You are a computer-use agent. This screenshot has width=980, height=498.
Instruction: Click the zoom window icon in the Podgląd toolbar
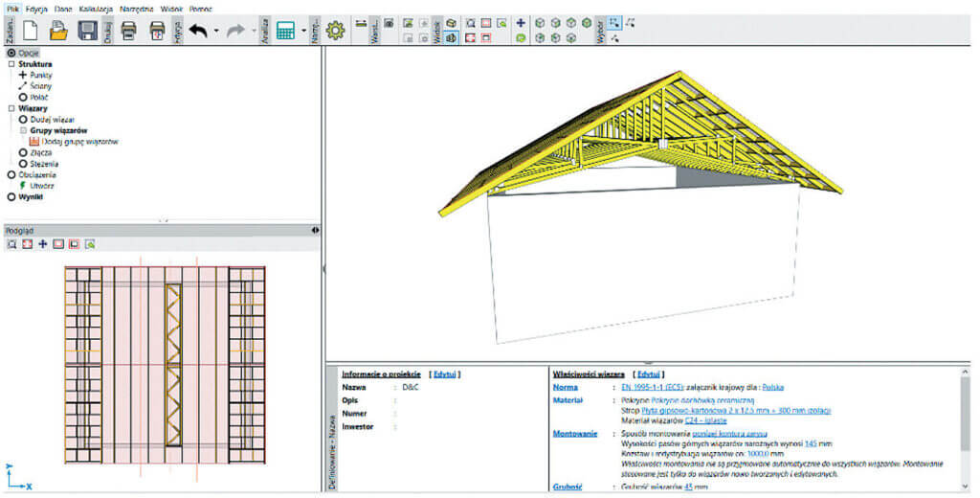tap(11, 244)
